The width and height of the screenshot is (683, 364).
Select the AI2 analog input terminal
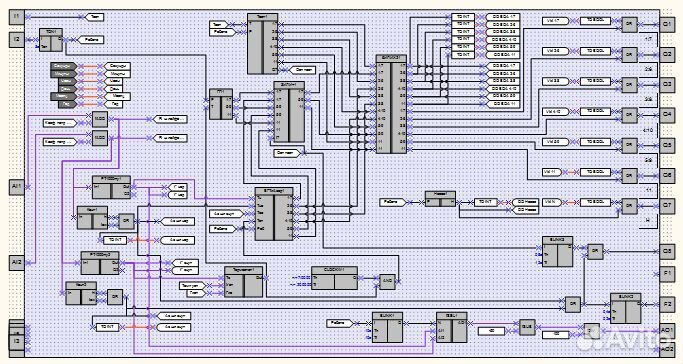pos(17,263)
